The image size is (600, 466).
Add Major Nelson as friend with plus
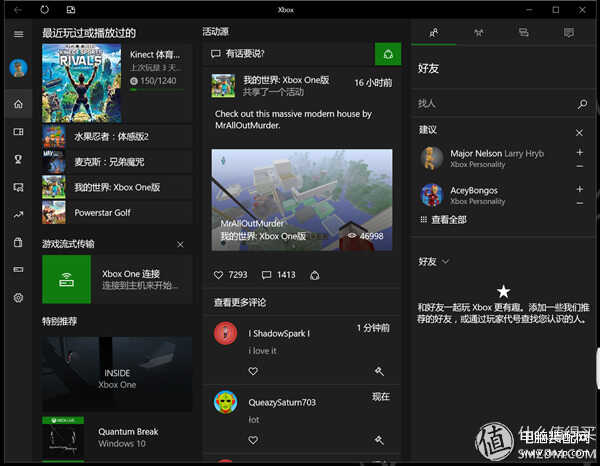(580, 152)
